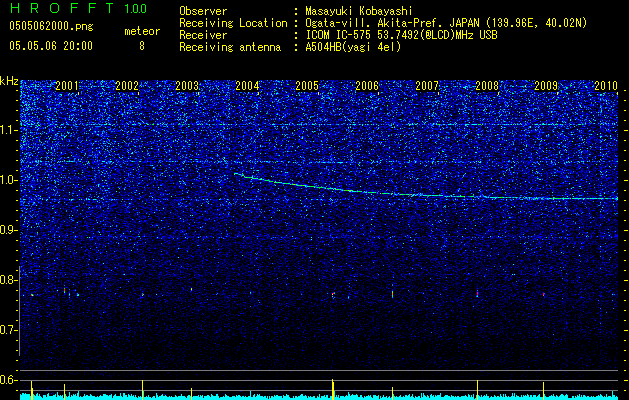Click the 2009 time marker
629x400 pixels.
[546, 85]
